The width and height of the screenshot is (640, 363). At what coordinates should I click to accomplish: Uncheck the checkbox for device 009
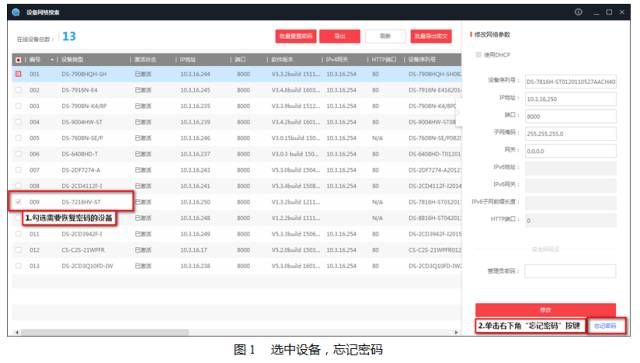click(x=18, y=202)
